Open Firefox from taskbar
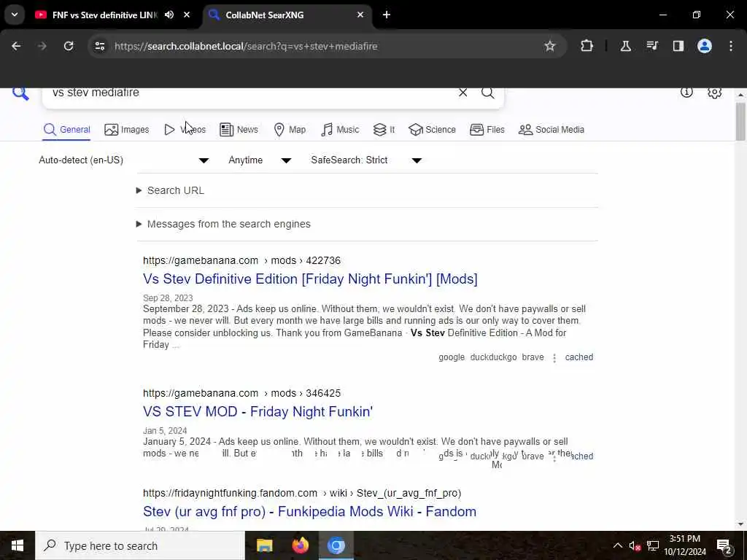 [x=300, y=545]
